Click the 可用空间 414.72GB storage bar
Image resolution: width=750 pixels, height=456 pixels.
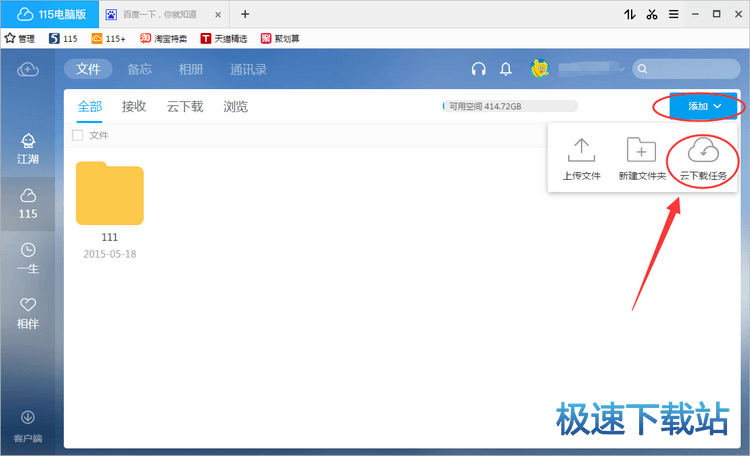point(510,106)
